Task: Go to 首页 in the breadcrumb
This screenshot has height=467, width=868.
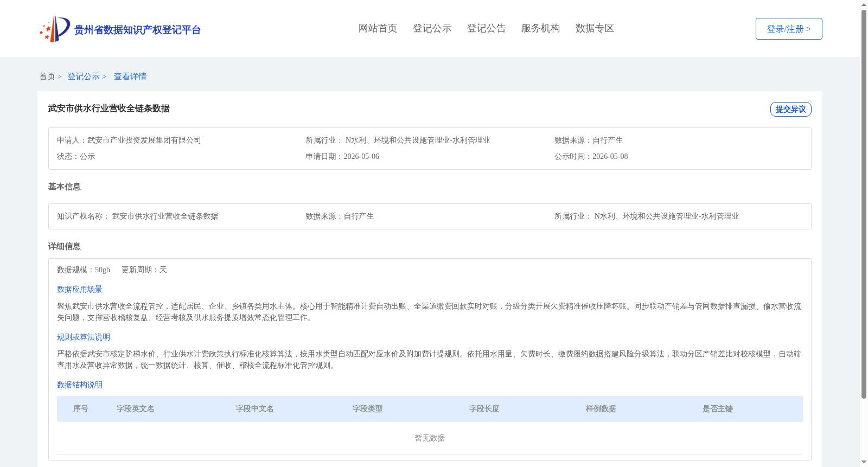Action: (x=47, y=76)
